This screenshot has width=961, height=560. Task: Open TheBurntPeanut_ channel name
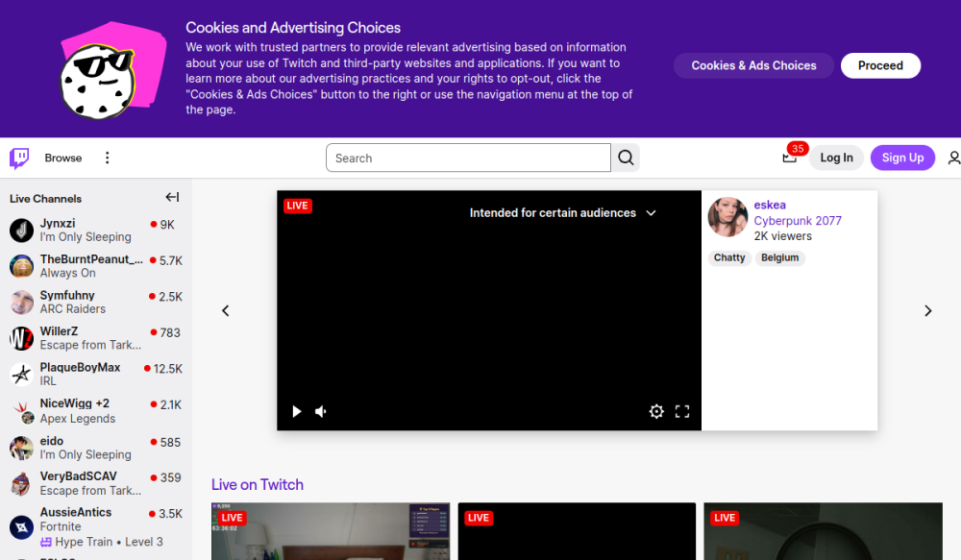(x=91, y=259)
